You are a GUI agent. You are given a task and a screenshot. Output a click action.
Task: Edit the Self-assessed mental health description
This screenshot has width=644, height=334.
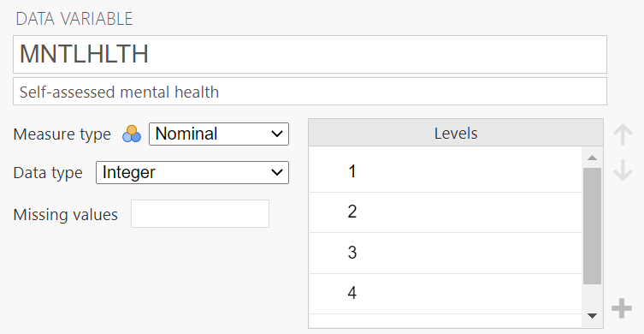[310, 92]
